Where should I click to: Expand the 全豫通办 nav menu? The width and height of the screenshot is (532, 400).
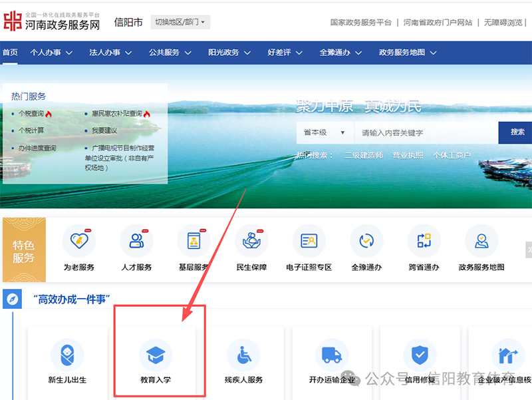(340, 53)
